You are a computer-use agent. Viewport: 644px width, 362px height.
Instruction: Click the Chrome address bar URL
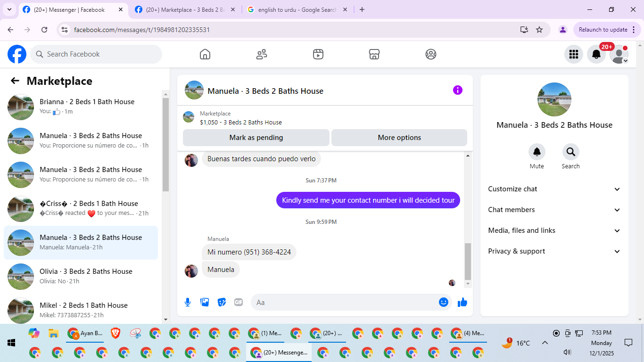[x=142, y=30]
